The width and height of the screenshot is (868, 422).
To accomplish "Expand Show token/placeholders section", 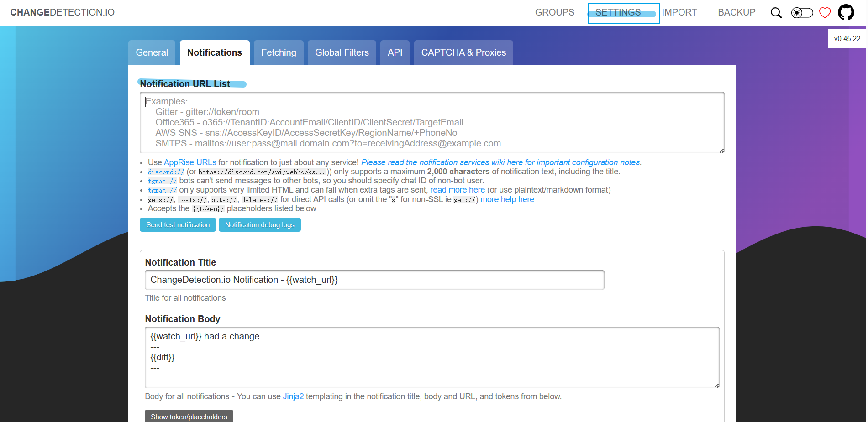I will [189, 417].
